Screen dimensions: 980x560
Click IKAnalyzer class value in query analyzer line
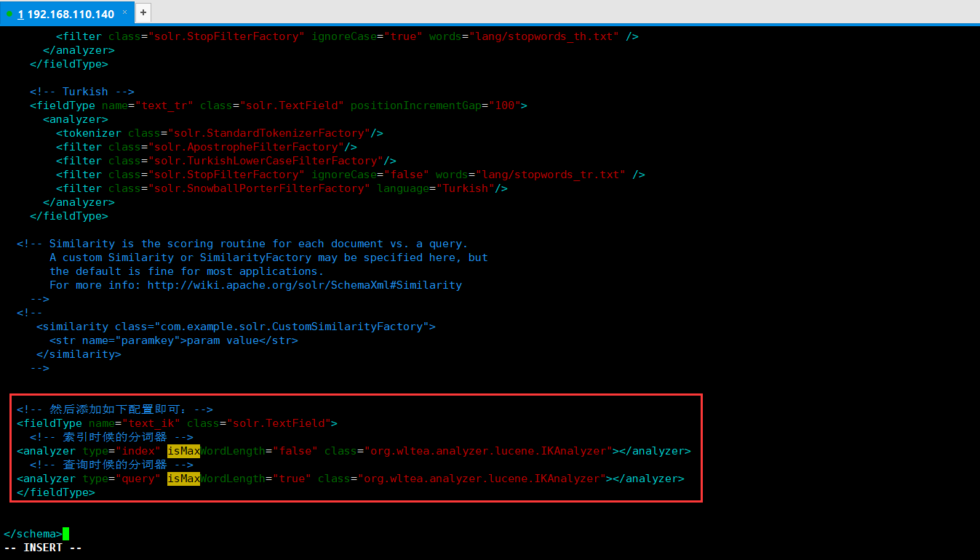[x=481, y=479]
